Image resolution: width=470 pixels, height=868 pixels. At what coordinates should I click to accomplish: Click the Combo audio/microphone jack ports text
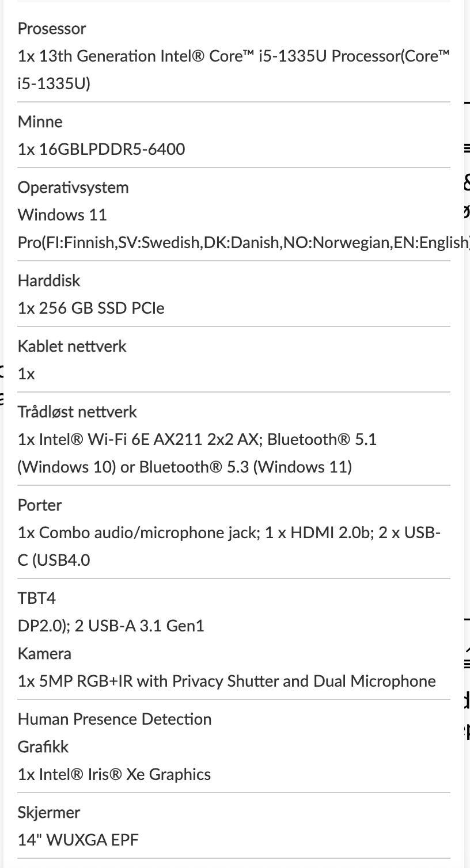click(x=229, y=547)
